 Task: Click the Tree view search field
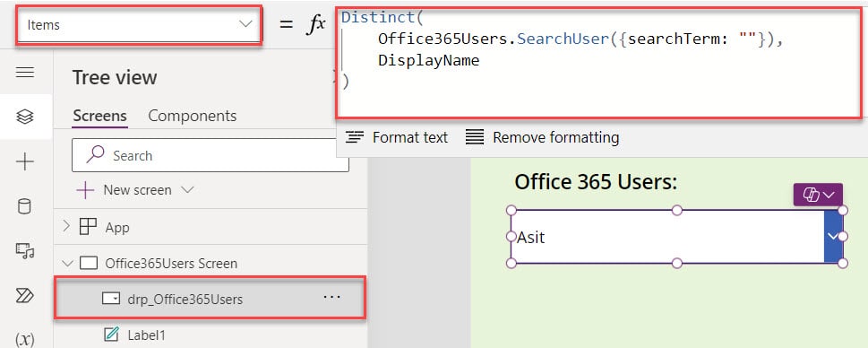211,155
